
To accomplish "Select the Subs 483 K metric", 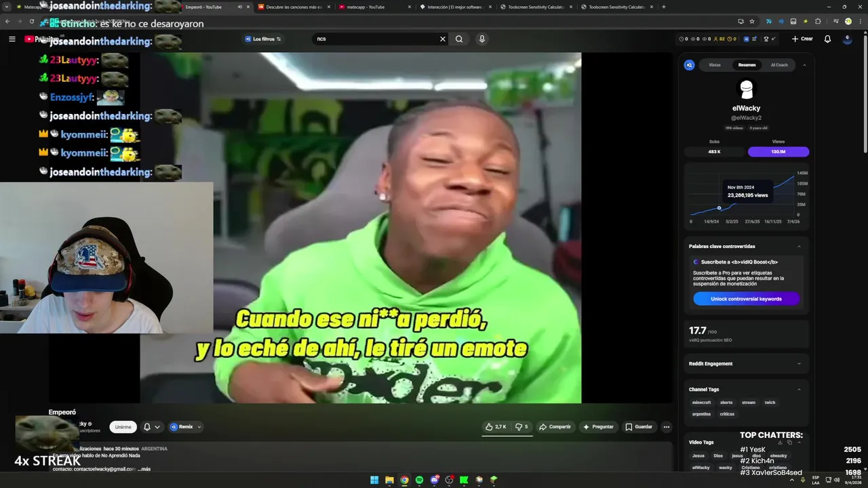I will click(714, 152).
